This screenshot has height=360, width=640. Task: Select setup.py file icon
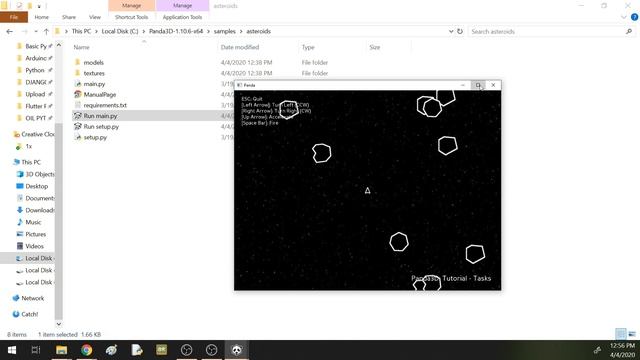[x=78, y=137]
